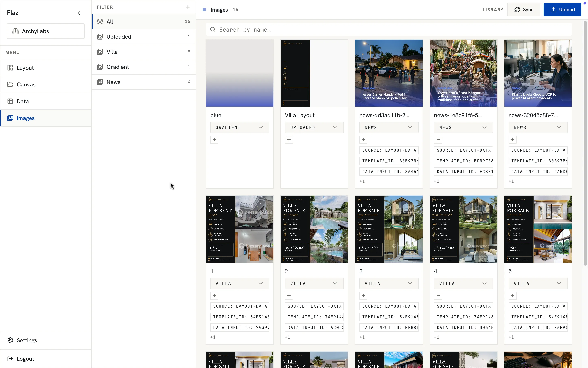Open the Data section
Image resolution: width=588 pixels, height=368 pixels.
[46, 101]
